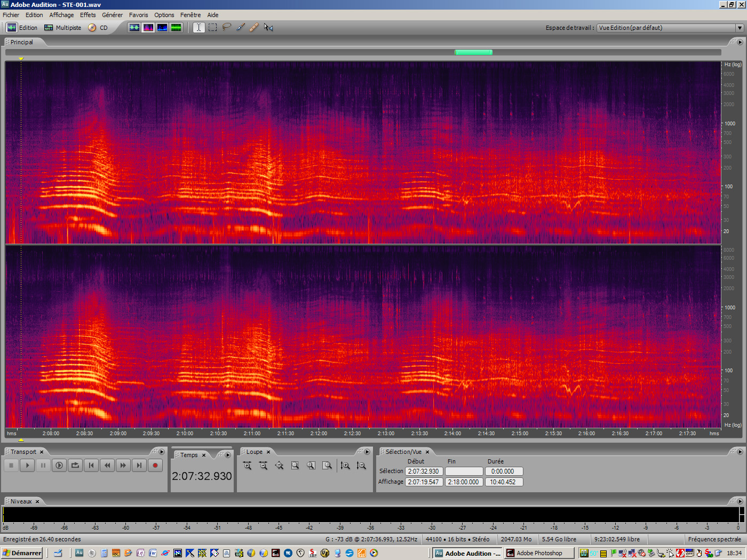Image resolution: width=747 pixels, height=560 pixels.
Task: Select the scrub tool
Action: pyautogui.click(x=268, y=27)
